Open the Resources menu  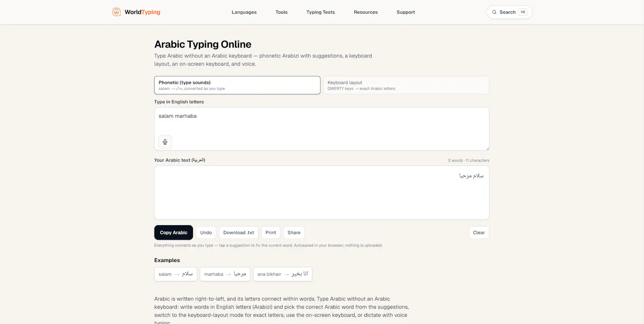pyautogui.click(x=365, y=12)
